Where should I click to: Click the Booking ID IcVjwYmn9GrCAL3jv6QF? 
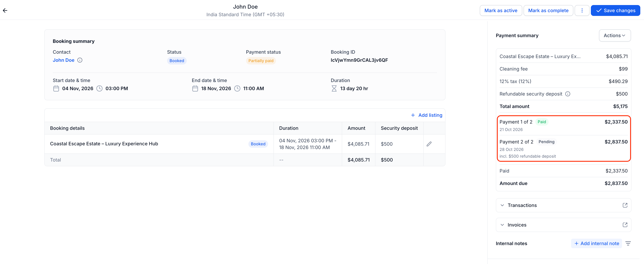tap(359, 60)
